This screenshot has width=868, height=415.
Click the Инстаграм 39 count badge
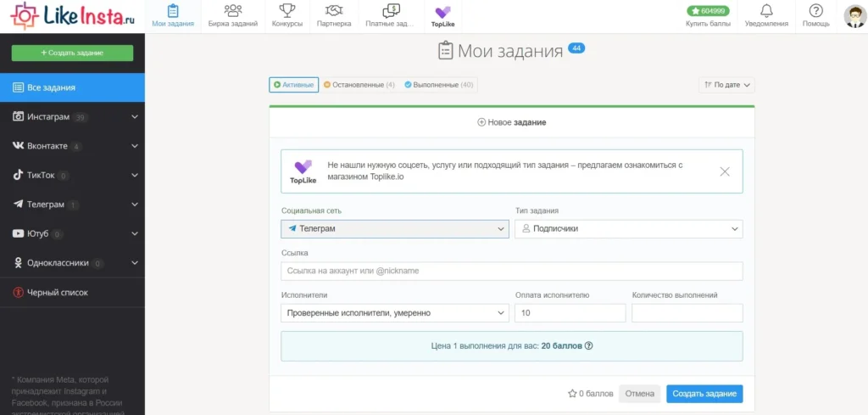pyautogui.click(x=81, y=117)
